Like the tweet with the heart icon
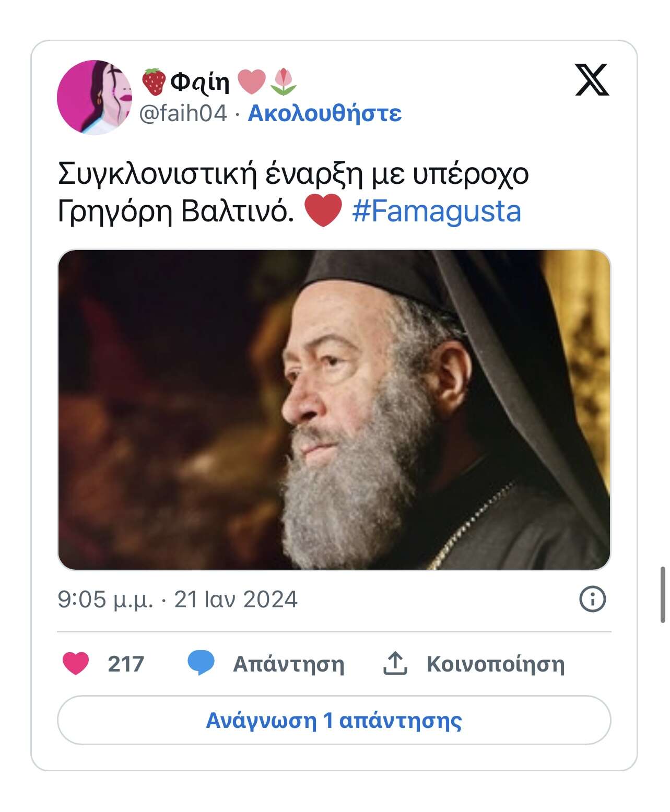670x812 pixels. coord(76,663)
